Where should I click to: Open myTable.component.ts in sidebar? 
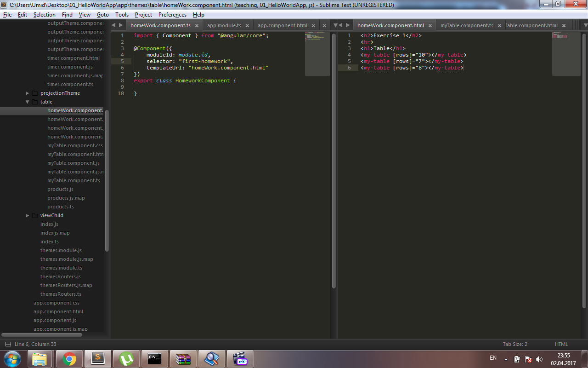coord(73,180)
